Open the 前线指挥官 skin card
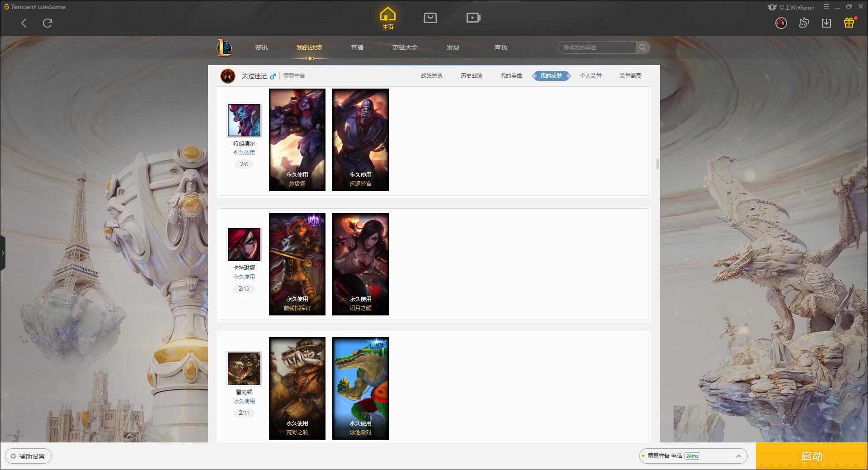 (x=297, y=264)
